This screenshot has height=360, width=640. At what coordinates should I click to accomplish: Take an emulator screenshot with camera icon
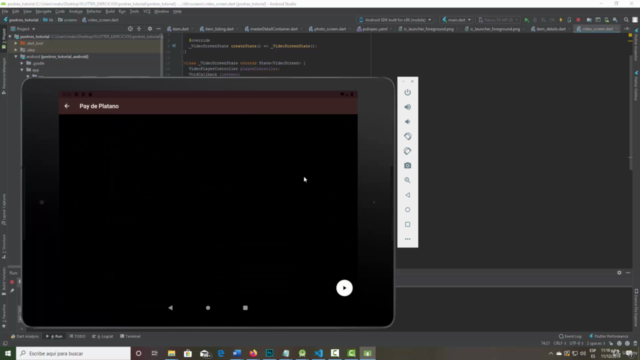click(x=407, y=166)
